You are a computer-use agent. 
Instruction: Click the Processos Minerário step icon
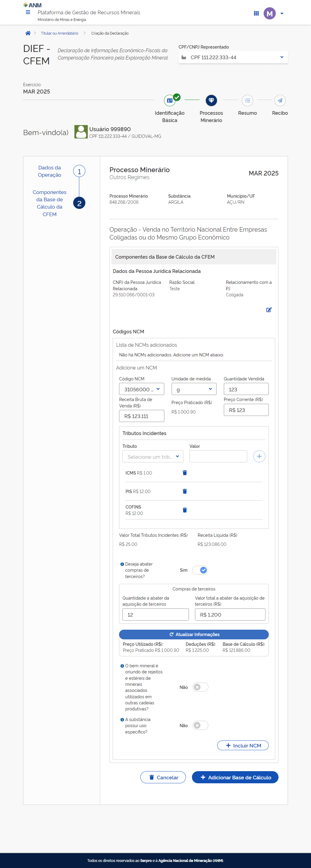point(211,100)
